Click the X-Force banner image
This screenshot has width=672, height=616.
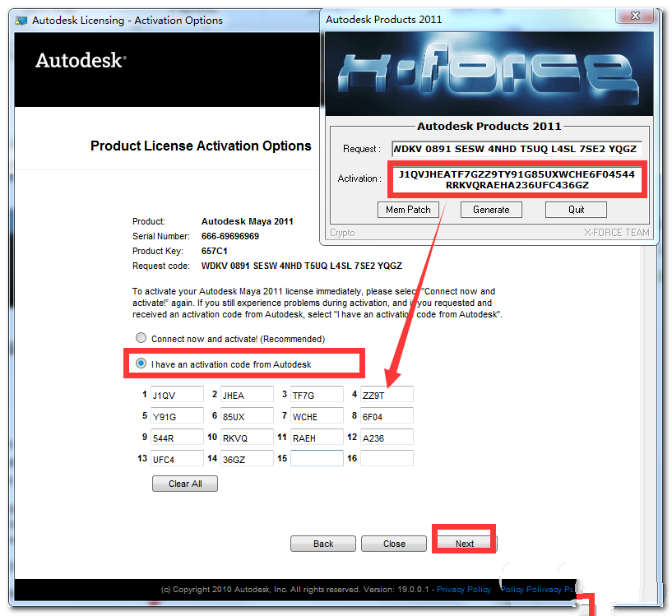click(489, 73)
